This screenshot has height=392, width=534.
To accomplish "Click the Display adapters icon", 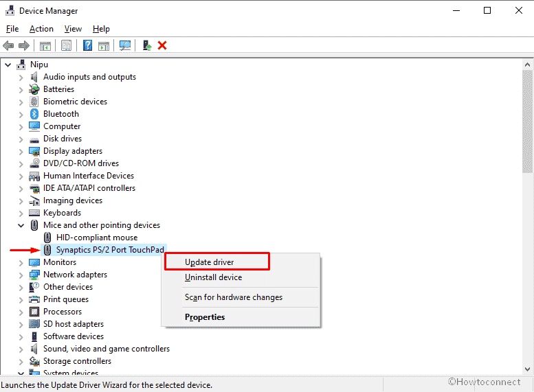I will tap(34, 151).
